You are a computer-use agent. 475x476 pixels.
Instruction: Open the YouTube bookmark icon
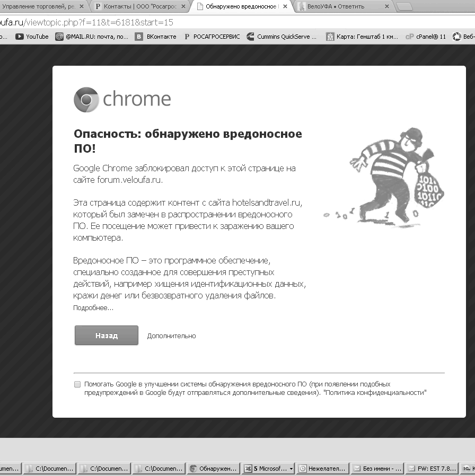click(20, 37)
